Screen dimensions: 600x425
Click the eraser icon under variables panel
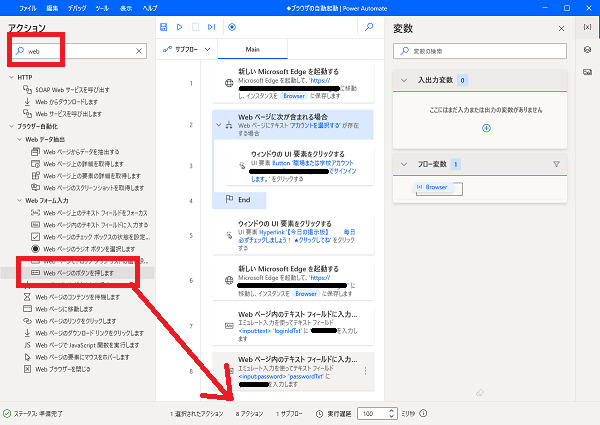point(480,392)
